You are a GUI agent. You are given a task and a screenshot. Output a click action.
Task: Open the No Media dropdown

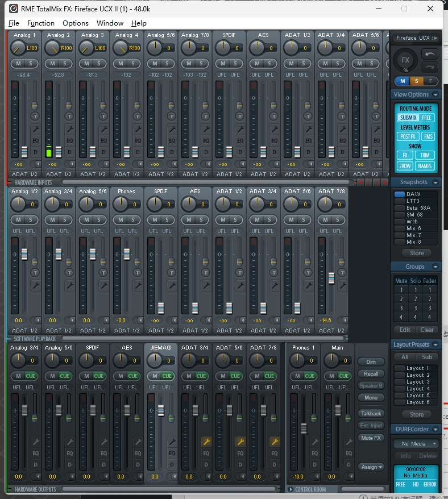coord(416,444)
